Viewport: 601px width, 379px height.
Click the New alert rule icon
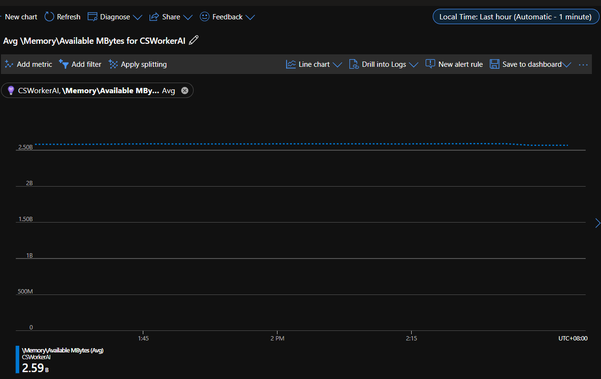coord(430,64)
